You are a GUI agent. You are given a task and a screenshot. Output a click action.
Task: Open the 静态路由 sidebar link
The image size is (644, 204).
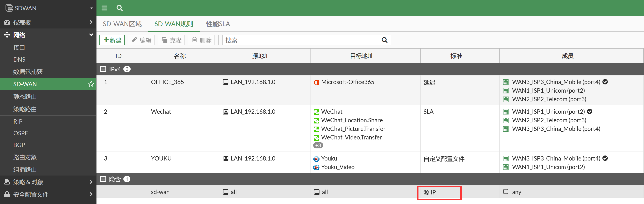point(25,97)
